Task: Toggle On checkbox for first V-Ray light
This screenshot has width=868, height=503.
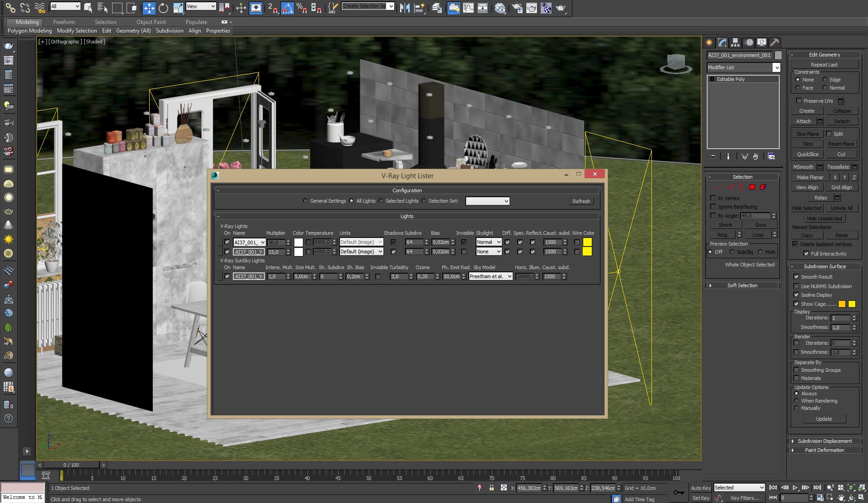Action: (x=227, y=242)
